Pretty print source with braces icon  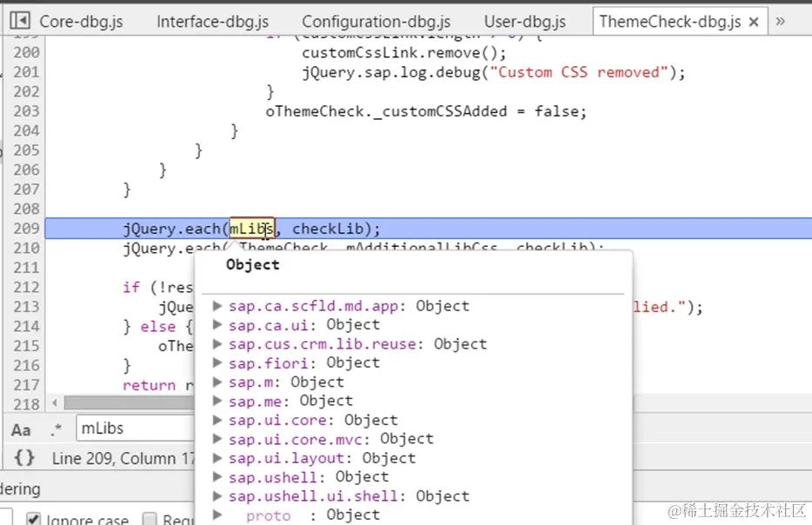coord(23,458)
